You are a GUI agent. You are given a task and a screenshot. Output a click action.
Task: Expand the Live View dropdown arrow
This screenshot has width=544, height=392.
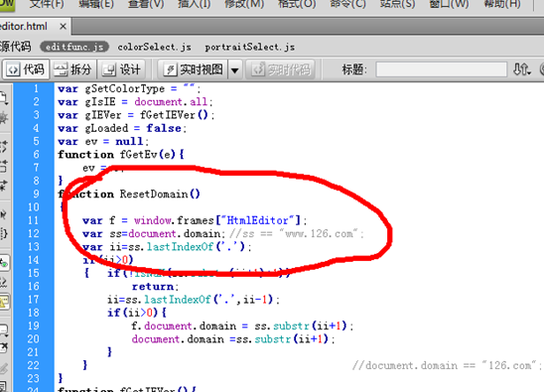click(235, 70)
